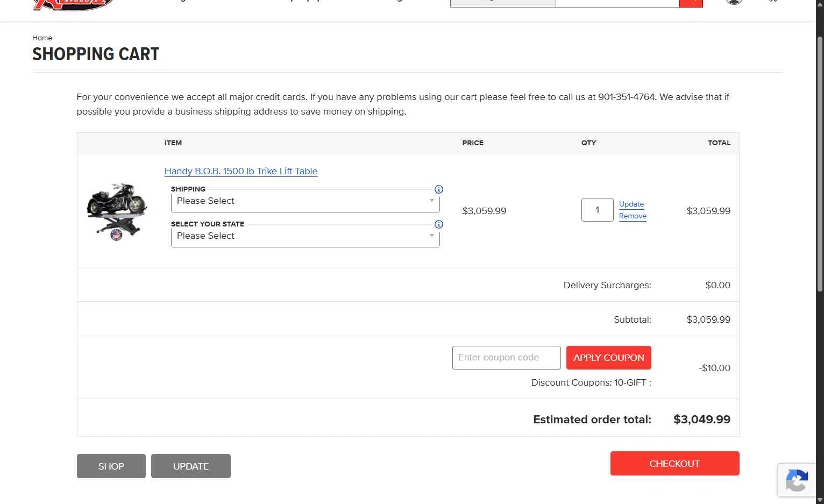
Task: Open the Shipping info icon
Action: click(x=439, y=189)
